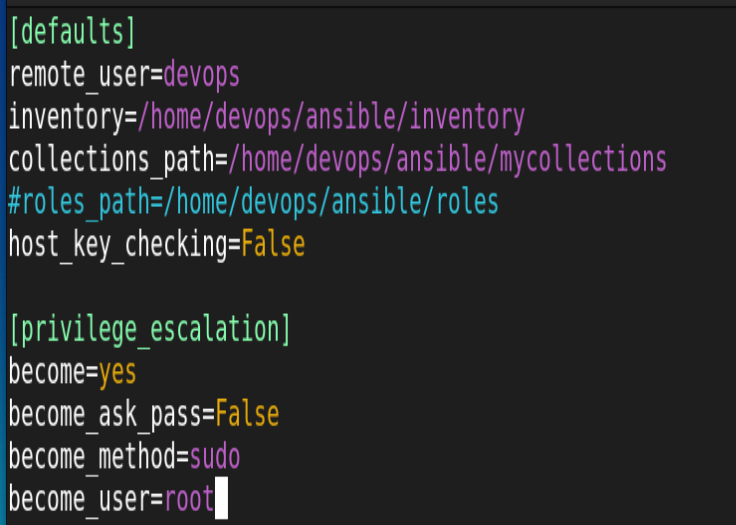Click the [defaults] section header

[72, 32]
